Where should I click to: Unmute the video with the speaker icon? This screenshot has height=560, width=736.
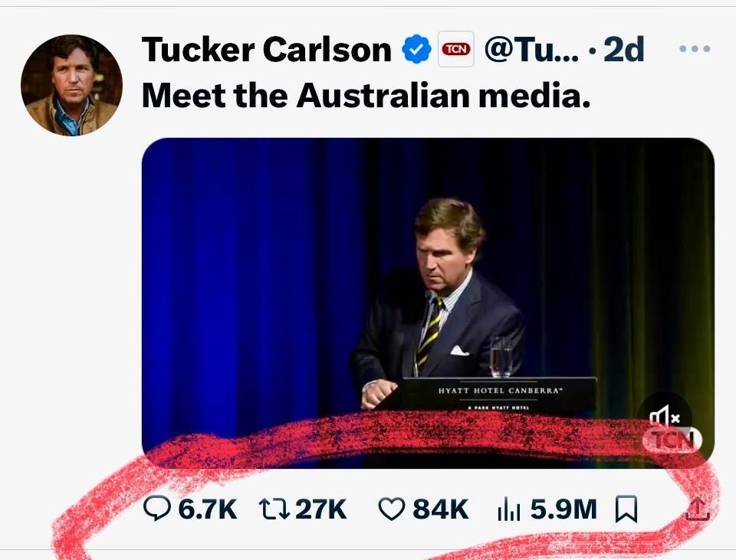[x=664, y=418]
